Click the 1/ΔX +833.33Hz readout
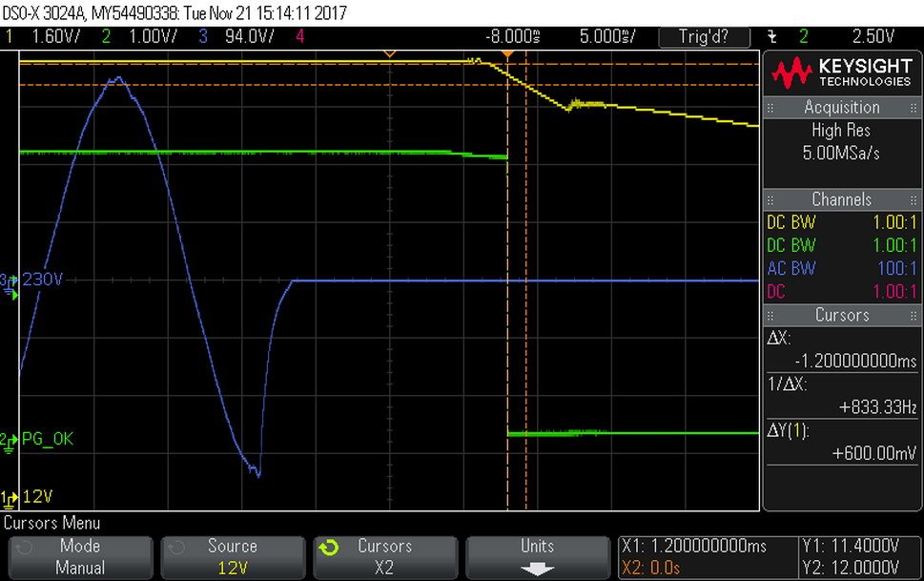This screenshot has width=924, height=581. (x=841, y=396)
